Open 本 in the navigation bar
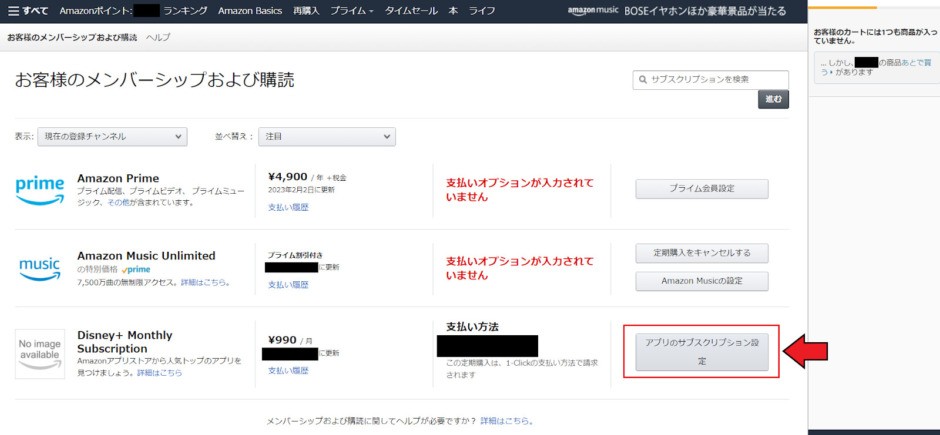 [453, 11]
